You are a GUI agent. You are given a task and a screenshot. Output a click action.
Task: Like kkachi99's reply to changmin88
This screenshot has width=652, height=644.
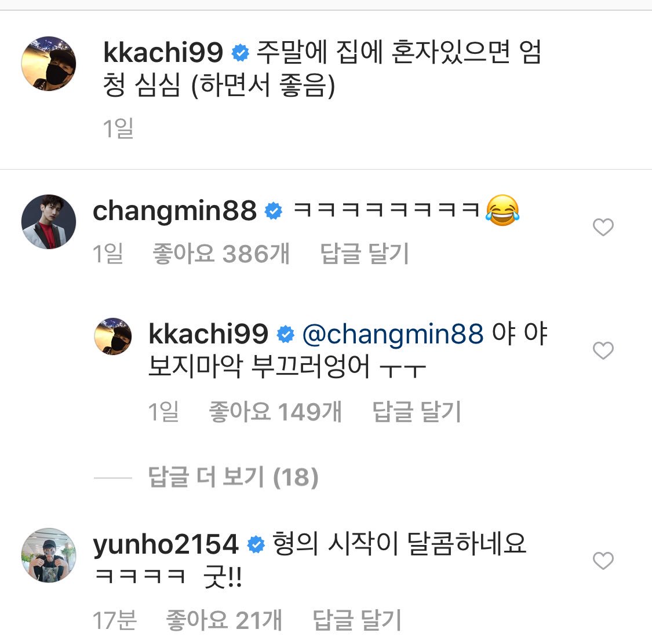[603, 350]
